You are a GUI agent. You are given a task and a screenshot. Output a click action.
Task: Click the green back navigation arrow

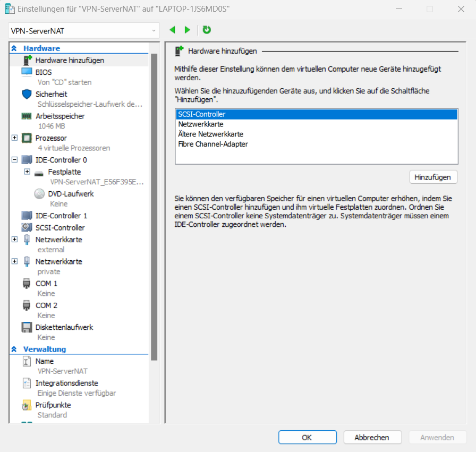tap(173, 30)
